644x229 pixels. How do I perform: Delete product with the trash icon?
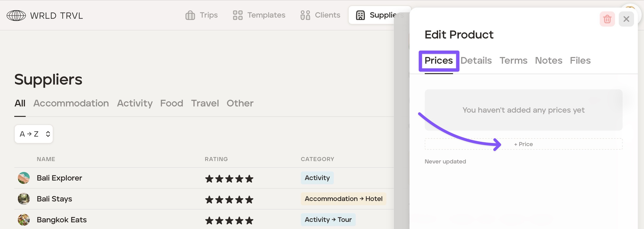pyautogui.click(x=607, y=19)
